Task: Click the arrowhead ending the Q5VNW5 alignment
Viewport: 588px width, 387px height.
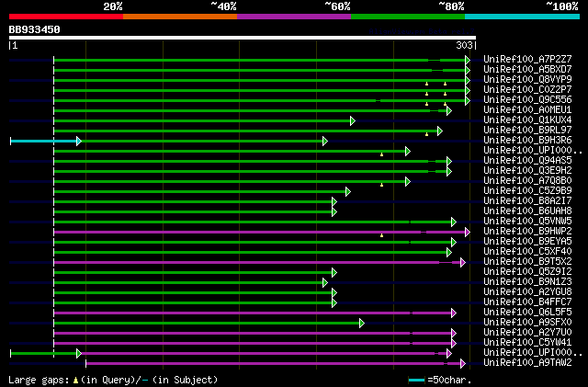Action: 454,222
